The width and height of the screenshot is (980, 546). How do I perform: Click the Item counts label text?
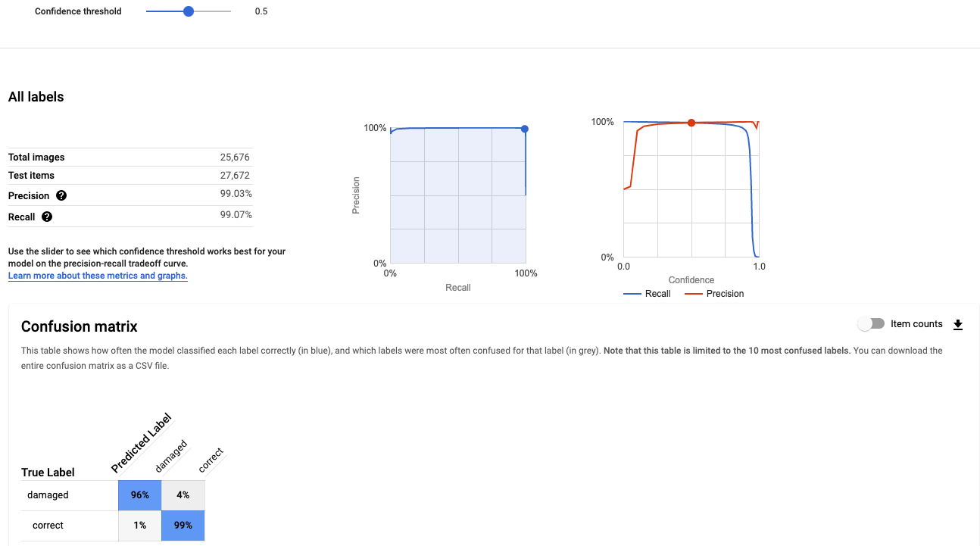pos(916,324)
